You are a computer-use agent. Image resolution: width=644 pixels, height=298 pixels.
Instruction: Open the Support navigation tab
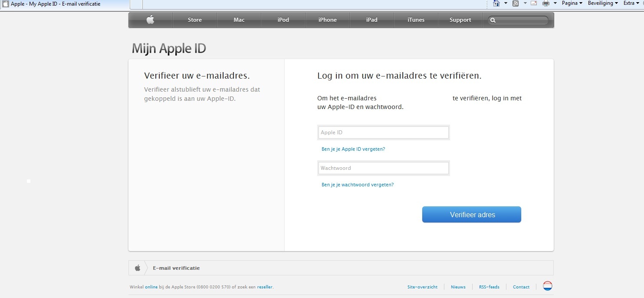point(460,20)
